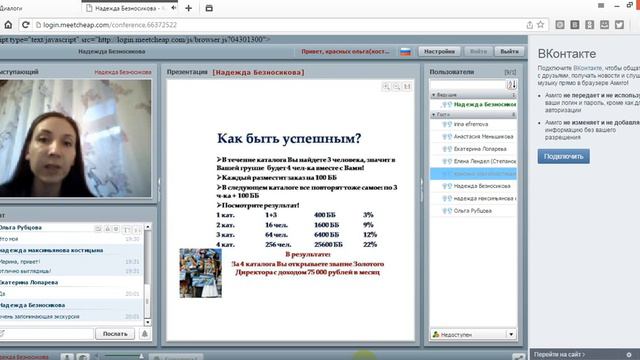Focus the browser address bar
This screenshot has height=360, width=640.
click(282, 25)
